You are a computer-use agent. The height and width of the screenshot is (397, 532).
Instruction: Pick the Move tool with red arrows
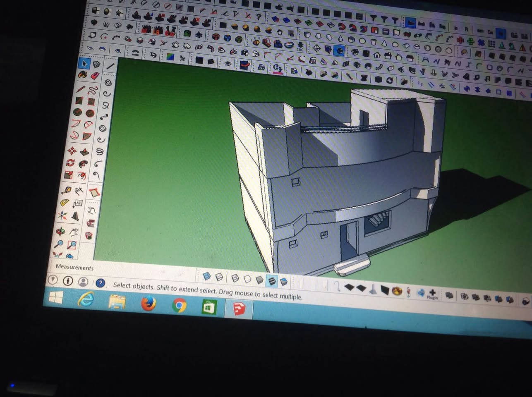tap(72, 150)
